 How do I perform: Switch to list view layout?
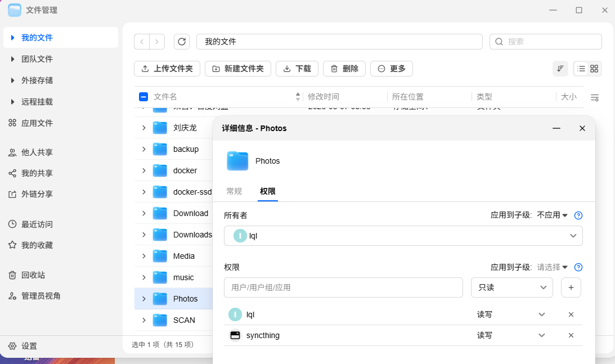581,69
